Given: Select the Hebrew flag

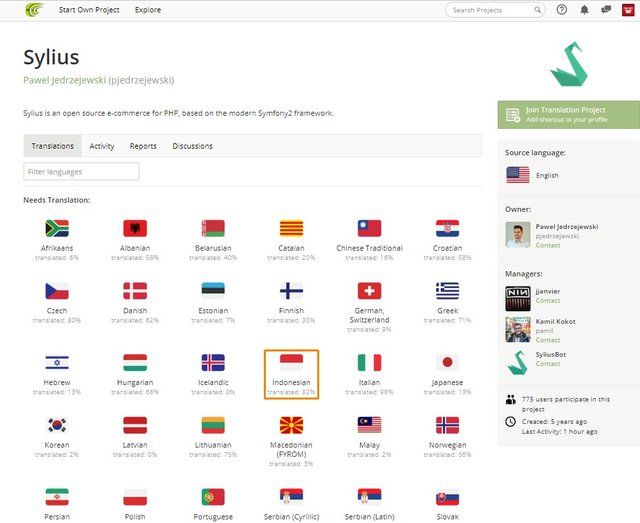Looking at the screenshot, I should (57, 363).
